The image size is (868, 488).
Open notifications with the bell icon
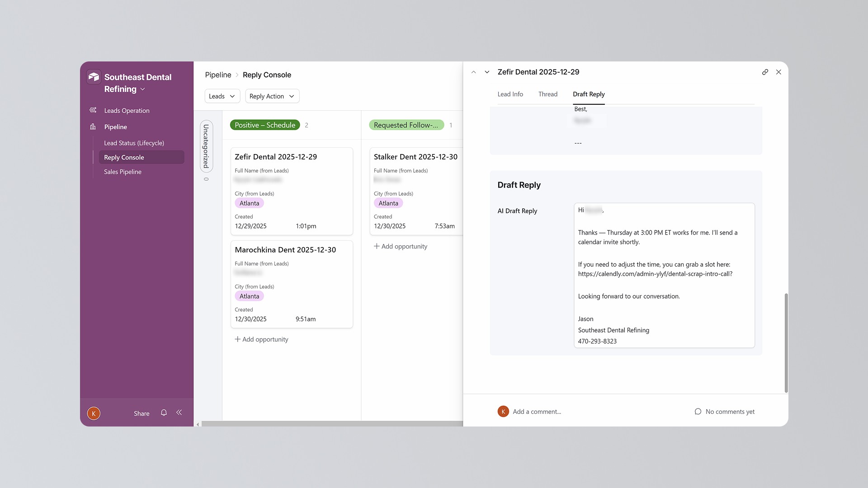(164, 413)
